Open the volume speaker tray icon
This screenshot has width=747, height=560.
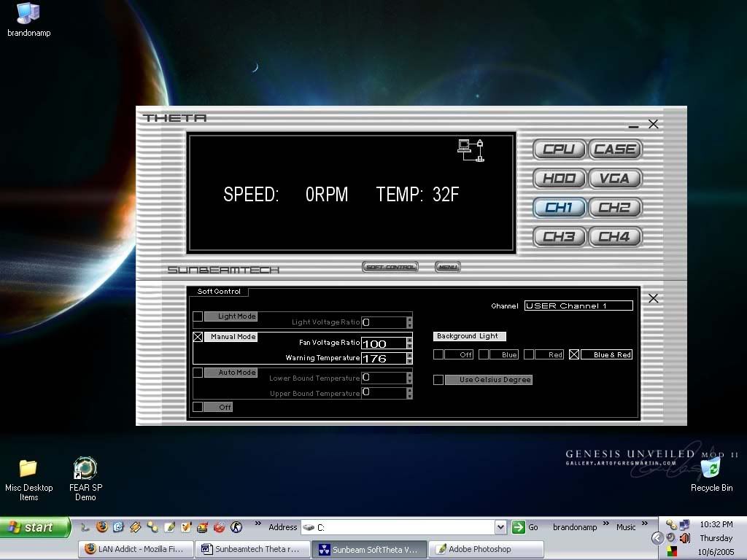coord(684,538)
